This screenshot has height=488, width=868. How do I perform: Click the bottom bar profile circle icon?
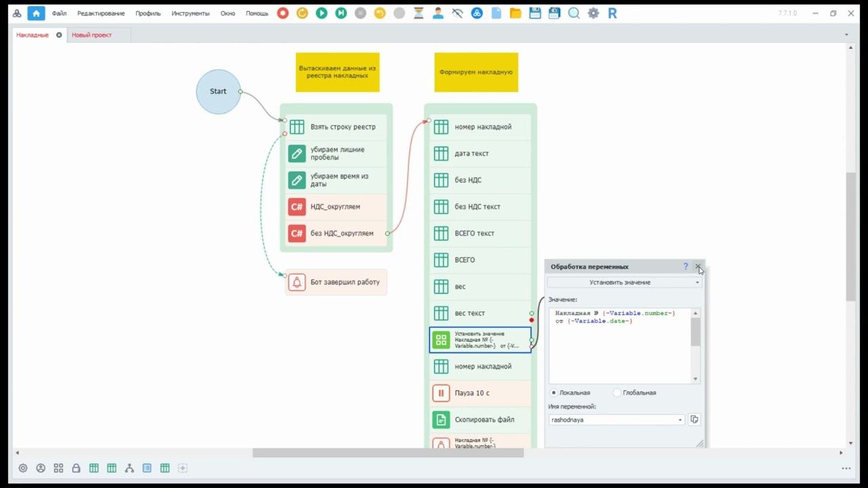(x=41, y=468)
